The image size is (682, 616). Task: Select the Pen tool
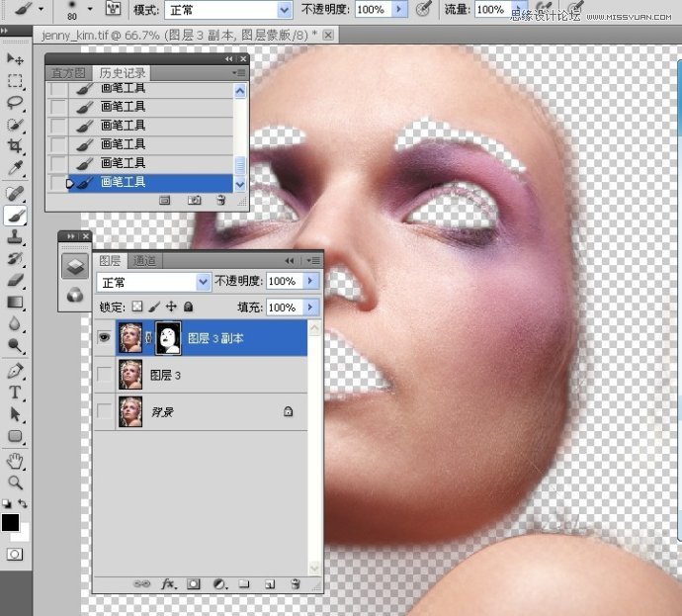(15, 371)
